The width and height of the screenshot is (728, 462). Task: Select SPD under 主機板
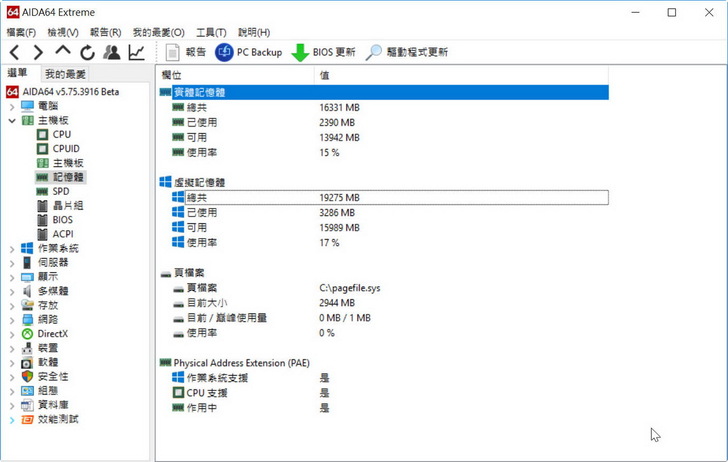pos(61,191)
